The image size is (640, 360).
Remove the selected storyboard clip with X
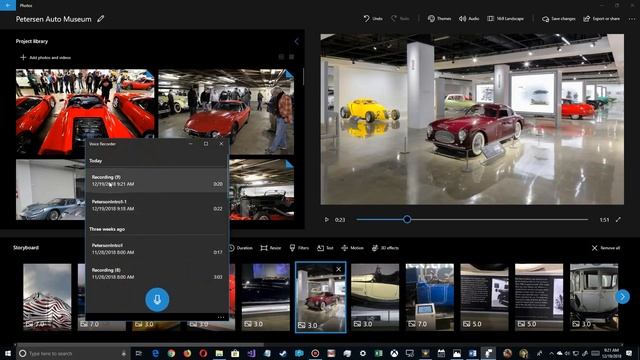click(x=338, y=269)
